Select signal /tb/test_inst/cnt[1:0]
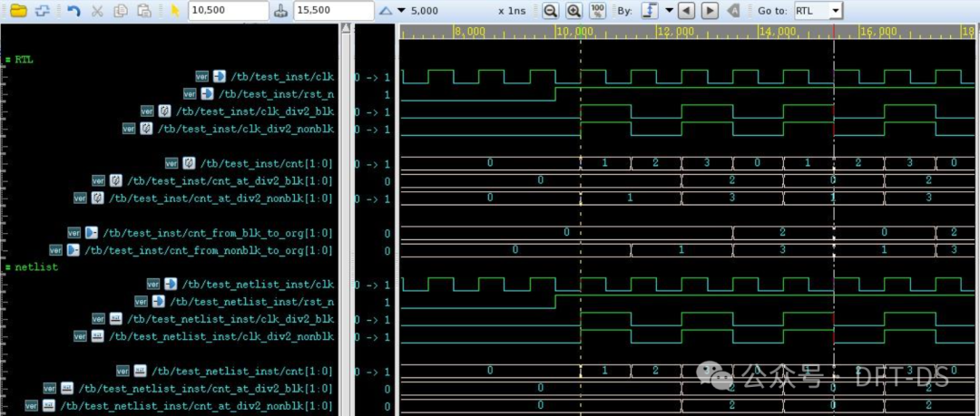 click(267, 164)
